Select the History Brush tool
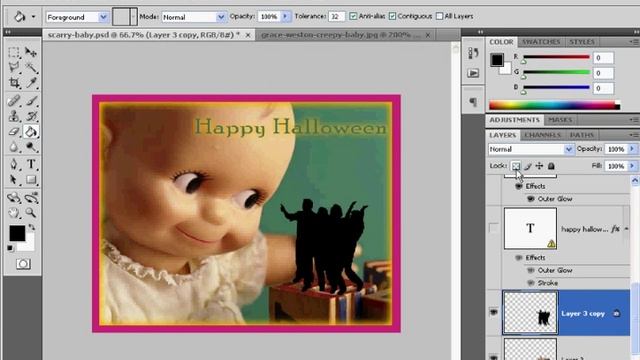 pos(31,116)
